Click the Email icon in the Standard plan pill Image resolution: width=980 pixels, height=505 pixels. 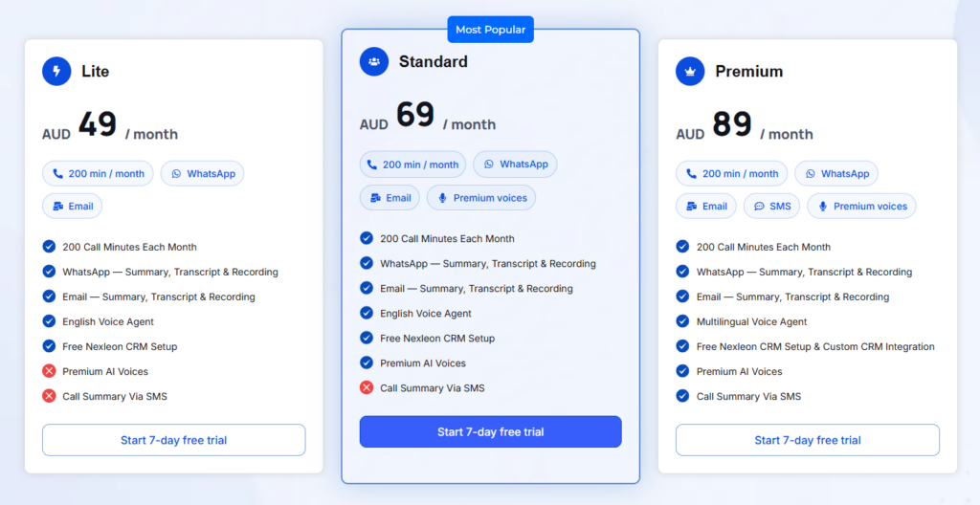375,197
